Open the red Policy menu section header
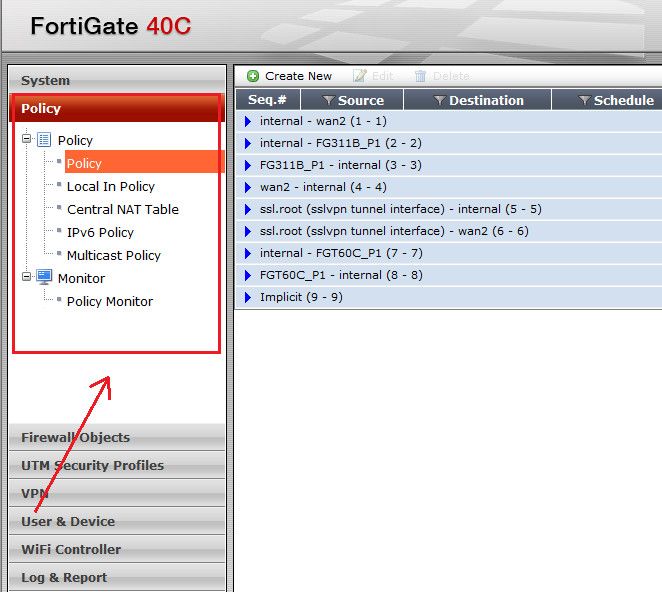The height and width of the screenshot is (592, 662). click(117, 108)
